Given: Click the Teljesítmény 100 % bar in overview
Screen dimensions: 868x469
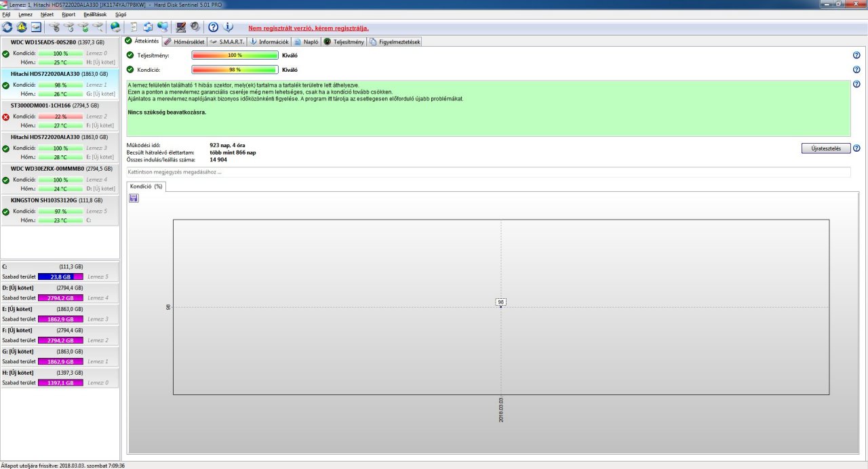Looking at the screenshot, I should coord(235,55).
